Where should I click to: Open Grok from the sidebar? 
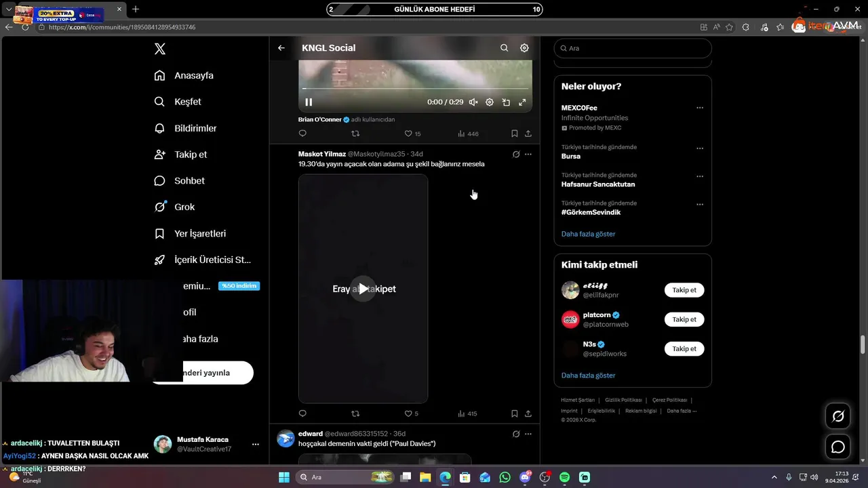(174, 207)
